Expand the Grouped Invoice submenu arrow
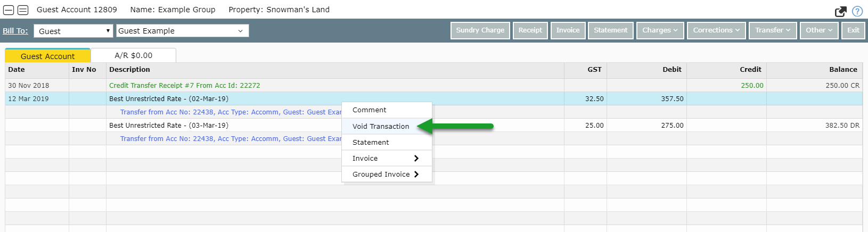 (x=416, y=175)
